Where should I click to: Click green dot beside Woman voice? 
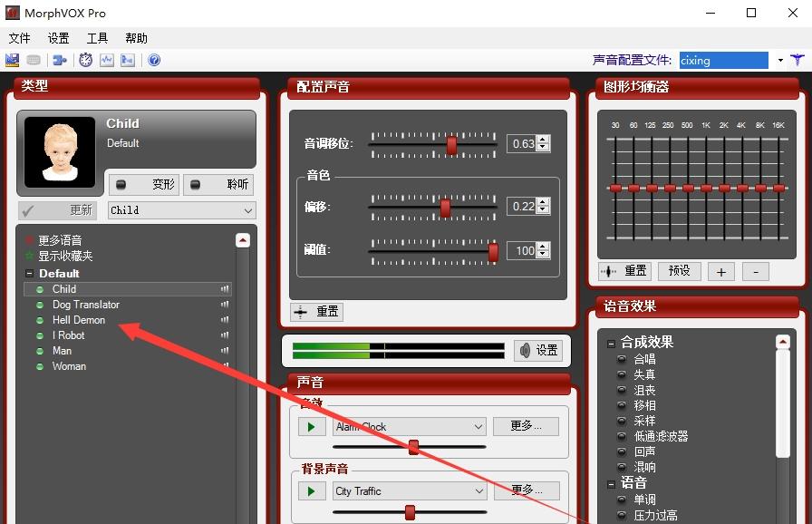[x=40, y=366]
